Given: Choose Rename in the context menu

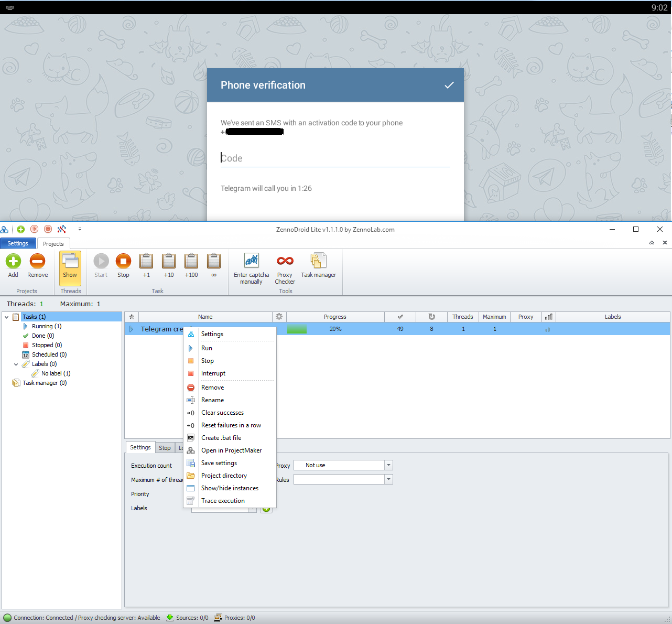Looking at the screenshot, I should tap(230, 400).
